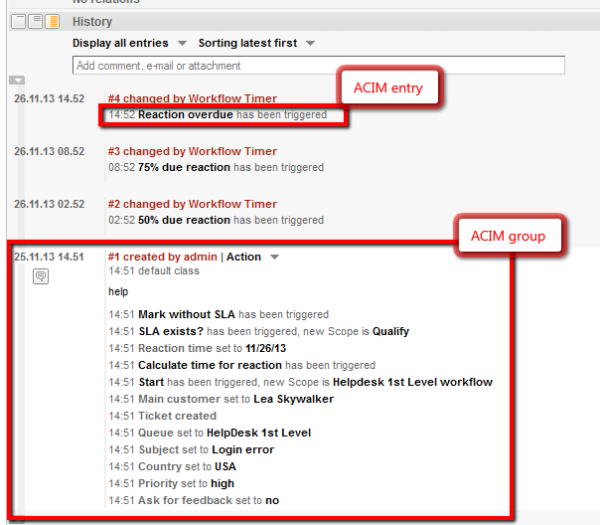Click '#2 changed by Workflow Timer' entry
The height and width of the screenshot is (525, 600).
point(192,204)
